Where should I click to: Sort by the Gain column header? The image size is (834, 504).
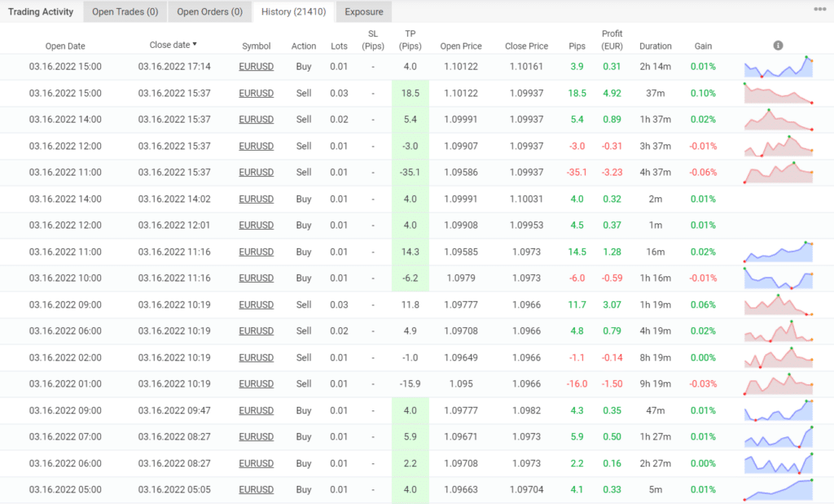pyautogui.click(x=703, y=46)
